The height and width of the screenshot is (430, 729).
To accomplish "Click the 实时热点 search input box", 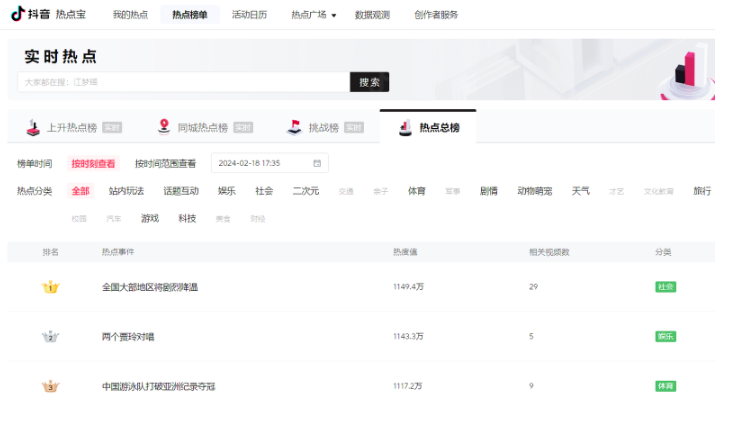I will coord(183,82).
